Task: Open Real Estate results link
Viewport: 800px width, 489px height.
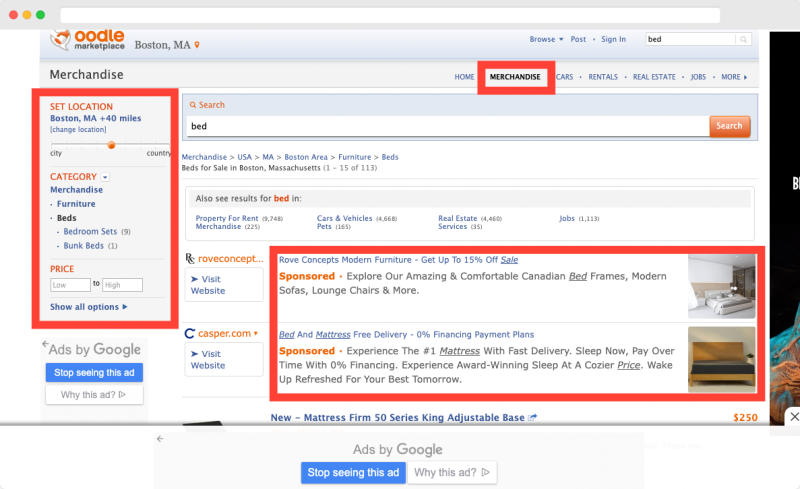Action: [458, 218]
